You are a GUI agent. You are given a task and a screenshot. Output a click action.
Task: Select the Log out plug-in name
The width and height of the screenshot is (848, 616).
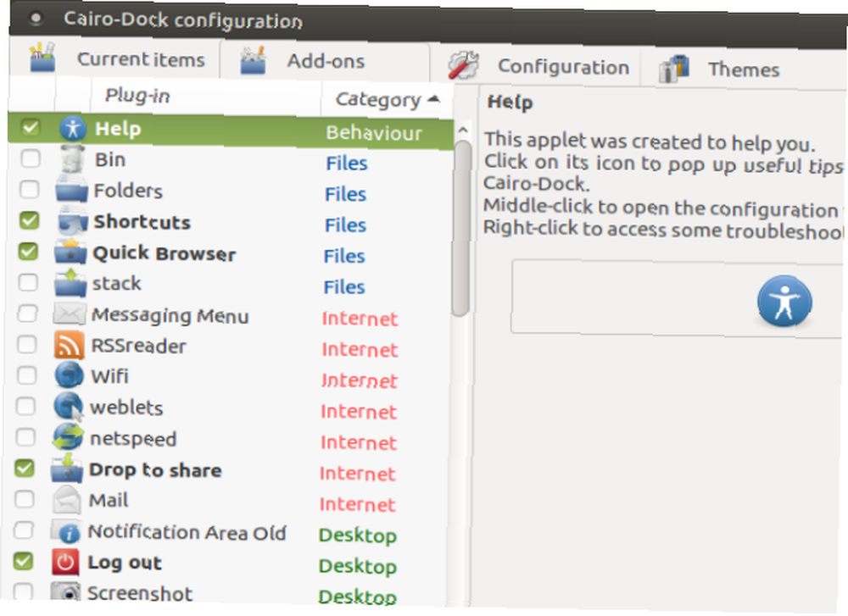(125, 563)
